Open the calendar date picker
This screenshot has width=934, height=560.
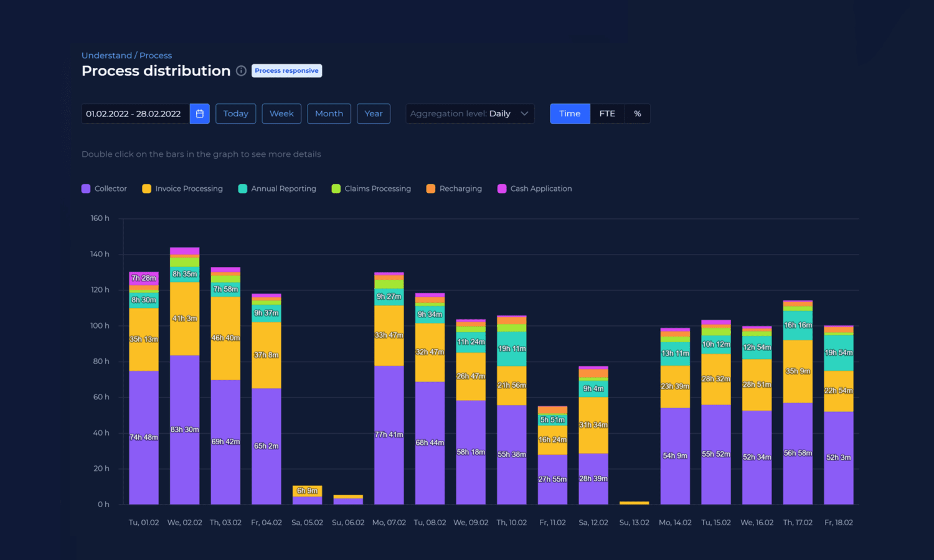coord(199,113)
